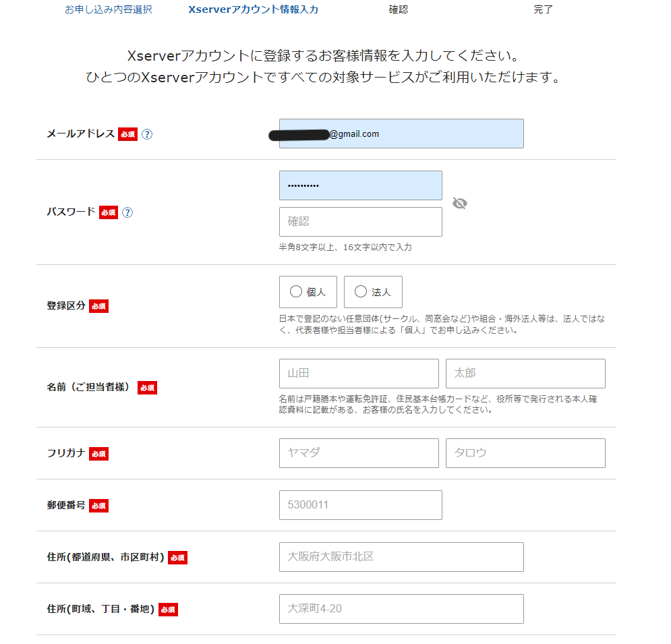Focus the furigana field ヤマダ

pyautogui.click(x=359, y=453)
